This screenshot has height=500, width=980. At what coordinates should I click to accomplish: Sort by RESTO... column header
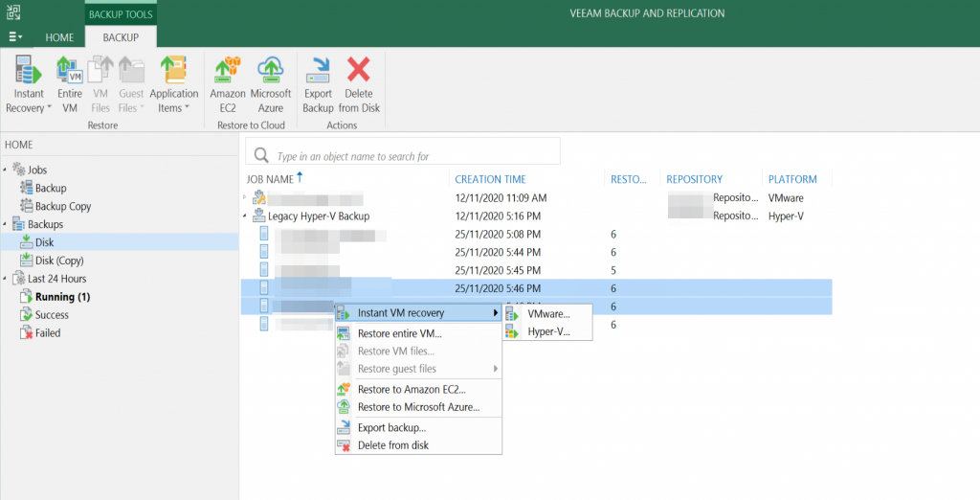[x=628, y=179]
